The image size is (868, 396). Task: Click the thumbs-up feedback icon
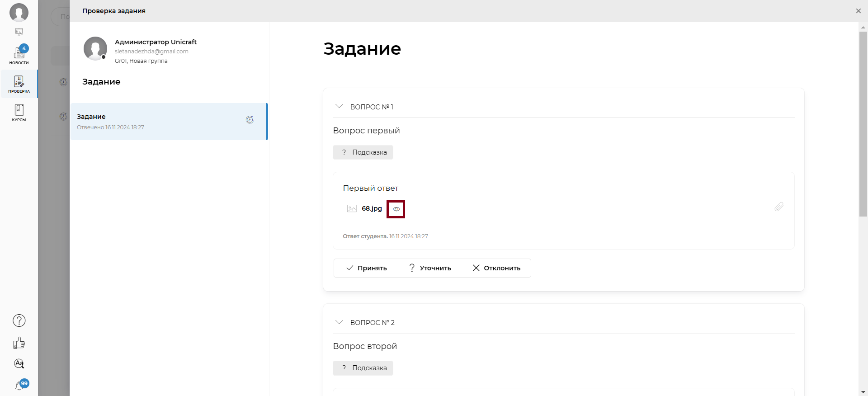point(19,343)
